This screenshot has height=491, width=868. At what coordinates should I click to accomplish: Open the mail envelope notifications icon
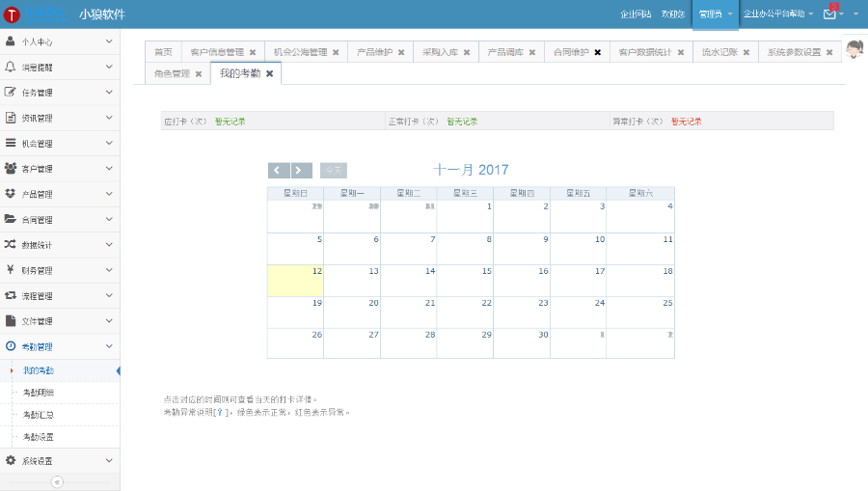point(829,14)
